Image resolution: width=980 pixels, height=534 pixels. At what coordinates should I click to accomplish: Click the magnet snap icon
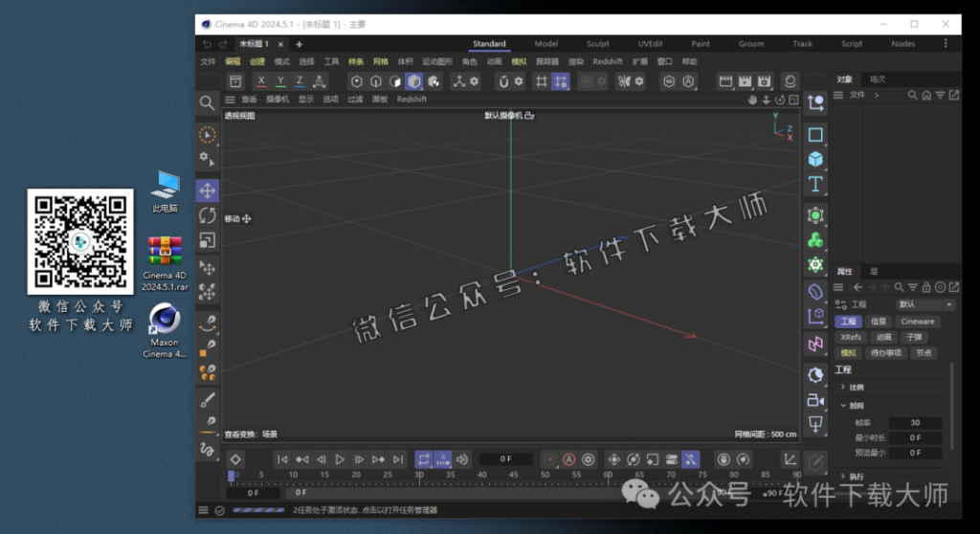503,81
